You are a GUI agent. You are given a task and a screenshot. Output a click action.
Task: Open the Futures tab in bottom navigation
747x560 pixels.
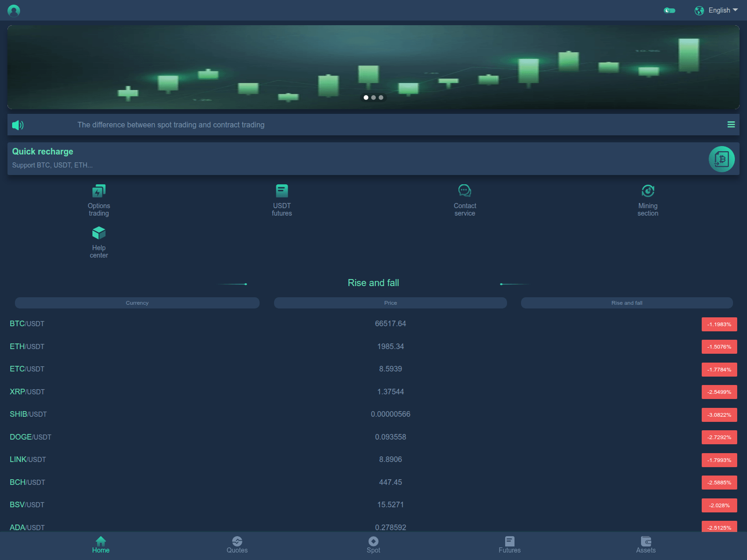(509, 545)
